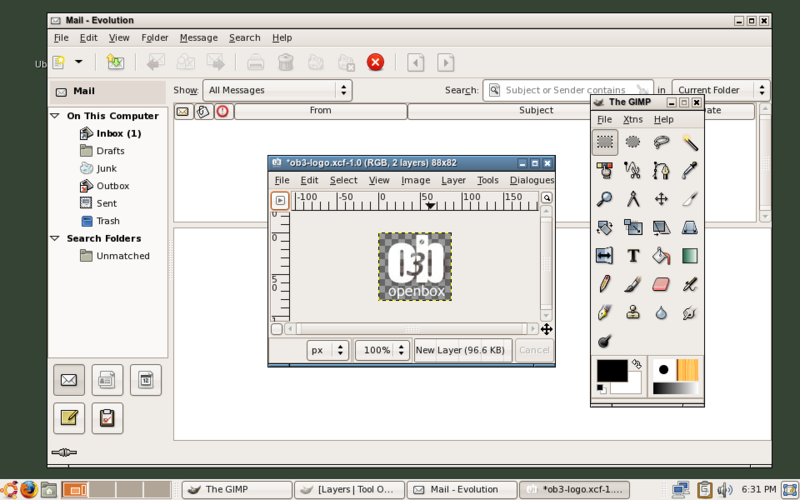This screenshot has width=800, height=500.
Task: Select the Airbrush tool in GIMP
Action: (x=690, y=284)
